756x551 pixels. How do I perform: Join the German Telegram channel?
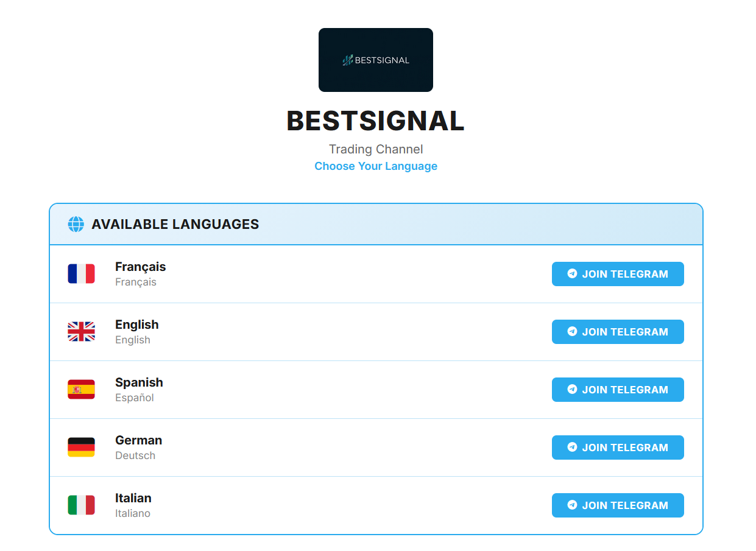point(617,447)
